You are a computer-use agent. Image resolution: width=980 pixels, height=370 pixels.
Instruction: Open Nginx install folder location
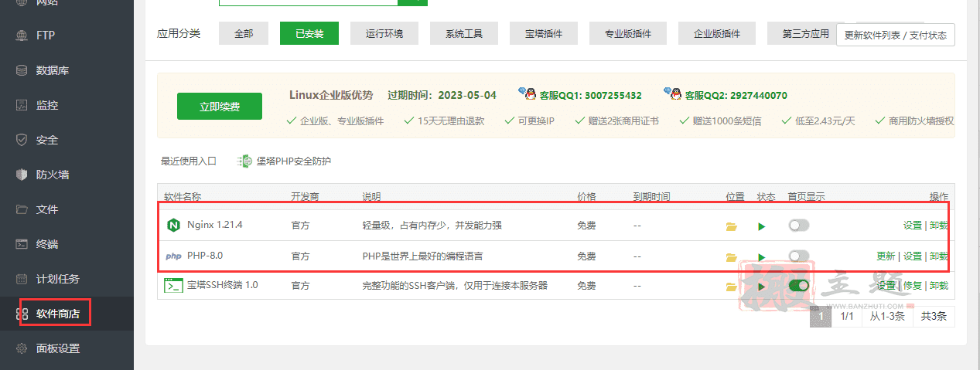731,226
